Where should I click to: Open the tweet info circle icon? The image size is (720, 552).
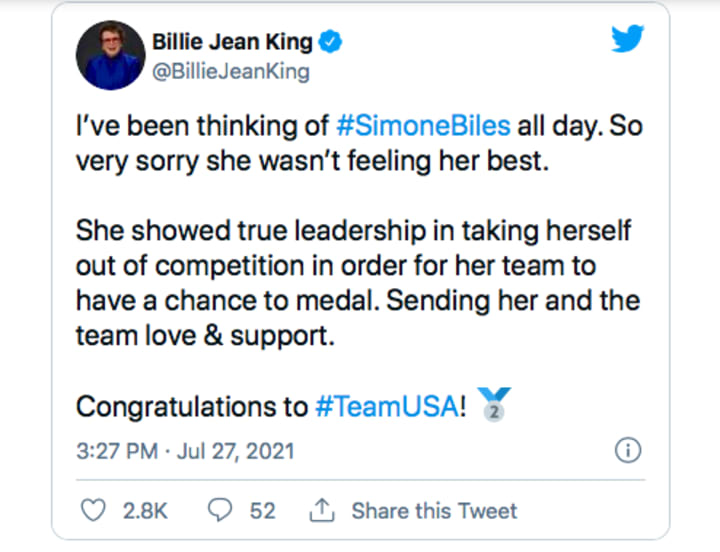[628, 450]
